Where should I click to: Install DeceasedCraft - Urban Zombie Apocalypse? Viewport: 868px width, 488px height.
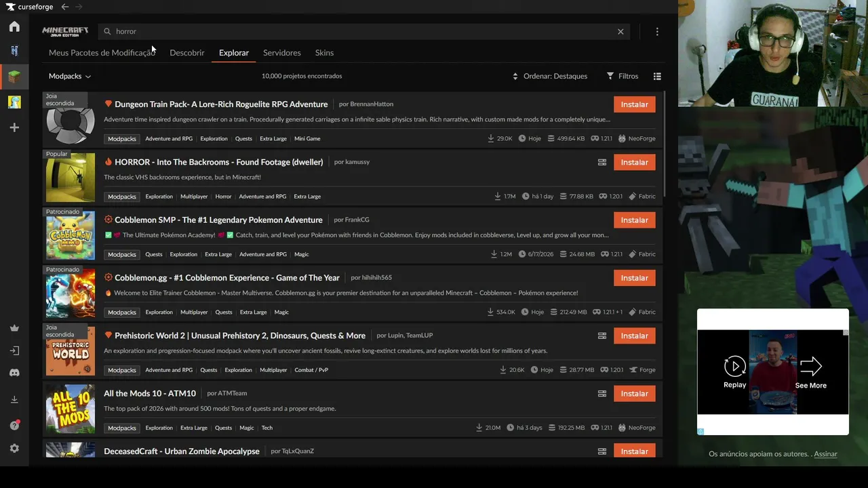[x=635, y=451]
